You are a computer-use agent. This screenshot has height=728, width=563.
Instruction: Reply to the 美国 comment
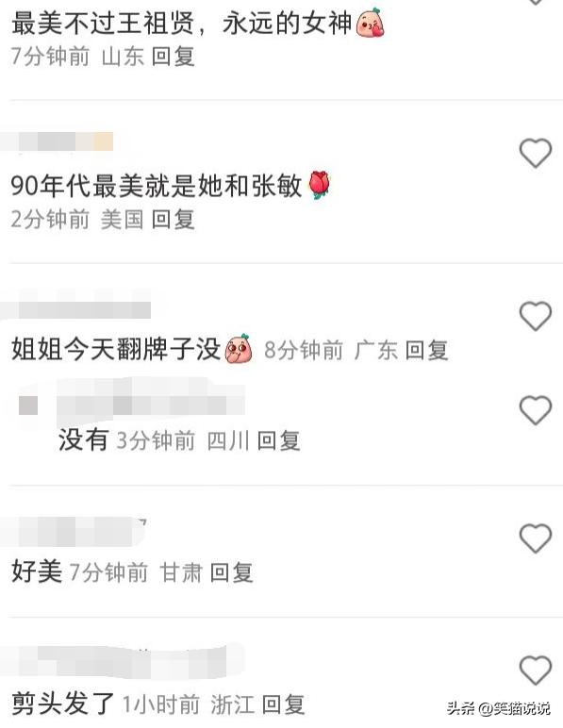(174, 219)
